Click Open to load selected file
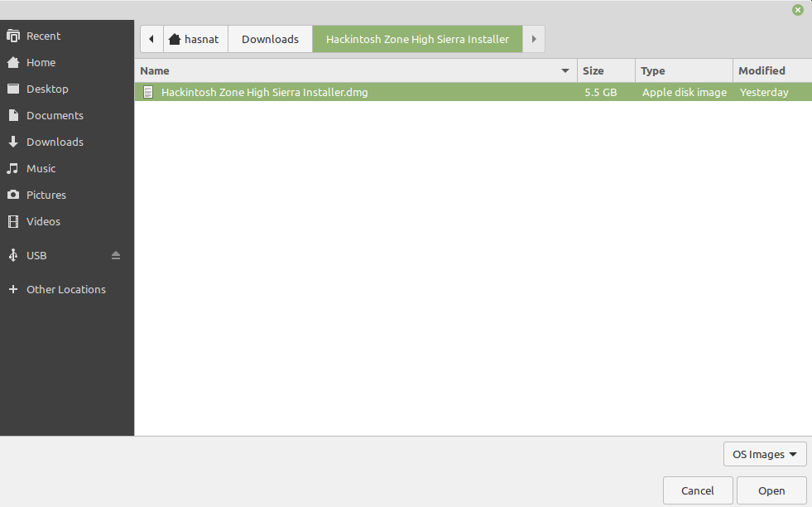Image resolution: width=812 pixels, height=507 pixels. [x=771, y=490]
